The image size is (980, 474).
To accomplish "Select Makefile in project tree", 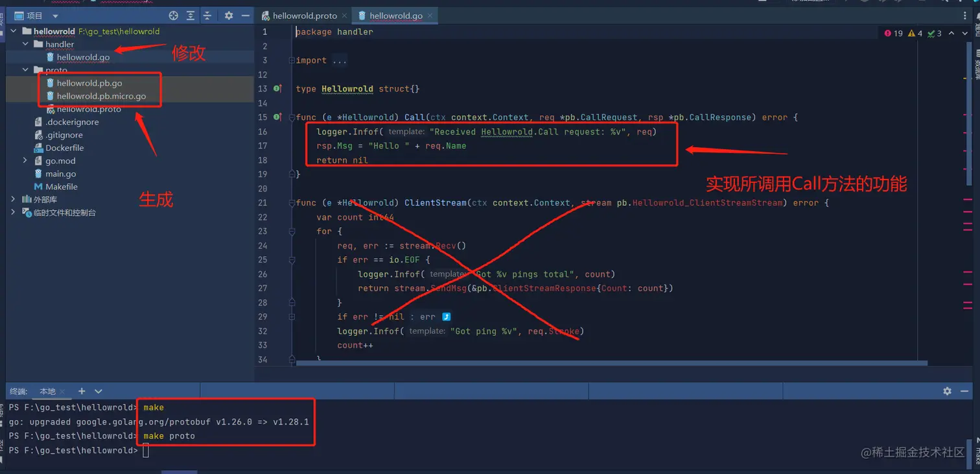I will 62,187.
